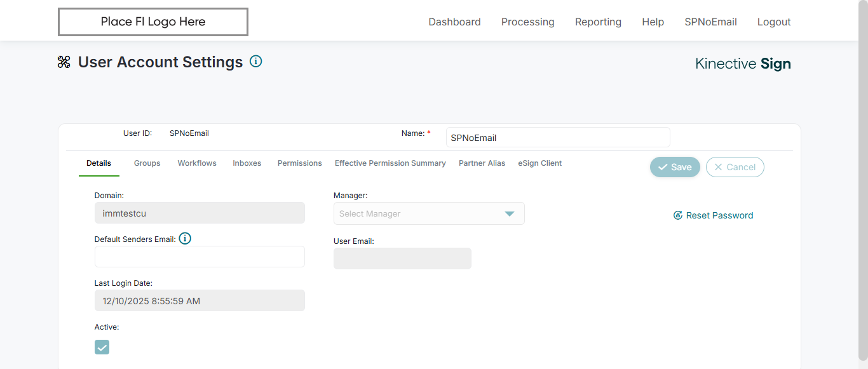Uncheck the Active checkbox
The width and height of the screenshot is (868, 369).
click(102, 347)
